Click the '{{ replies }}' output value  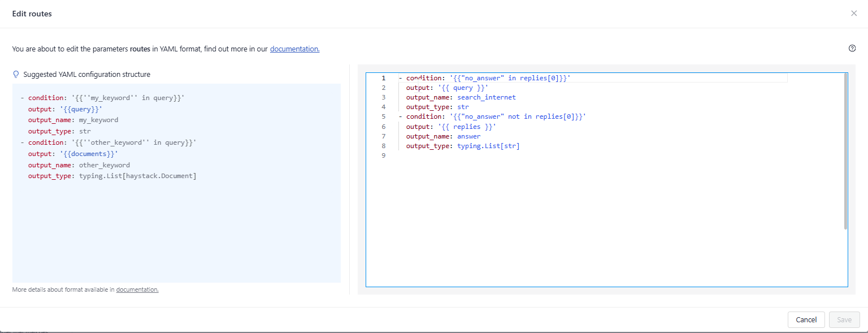coord(466,127)
